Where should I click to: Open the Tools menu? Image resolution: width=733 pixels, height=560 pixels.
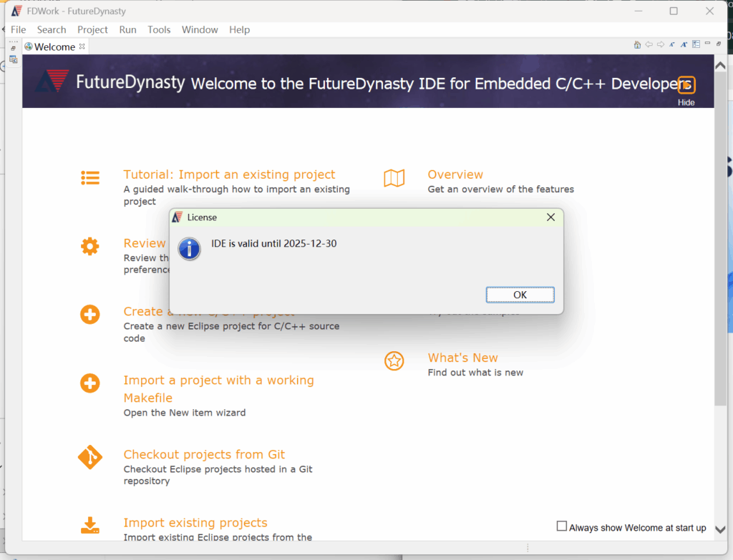(x=159, y=29)
